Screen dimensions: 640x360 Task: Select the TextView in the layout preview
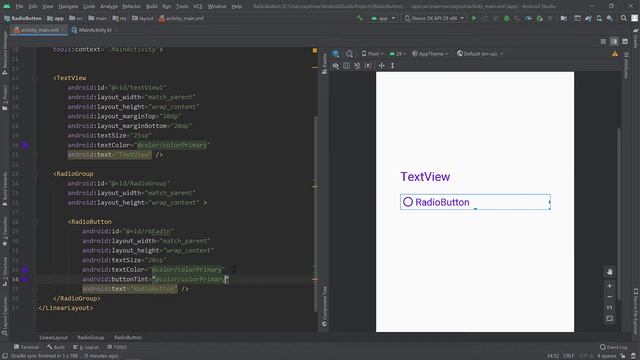pyautogui.click(x=425, y=177)
